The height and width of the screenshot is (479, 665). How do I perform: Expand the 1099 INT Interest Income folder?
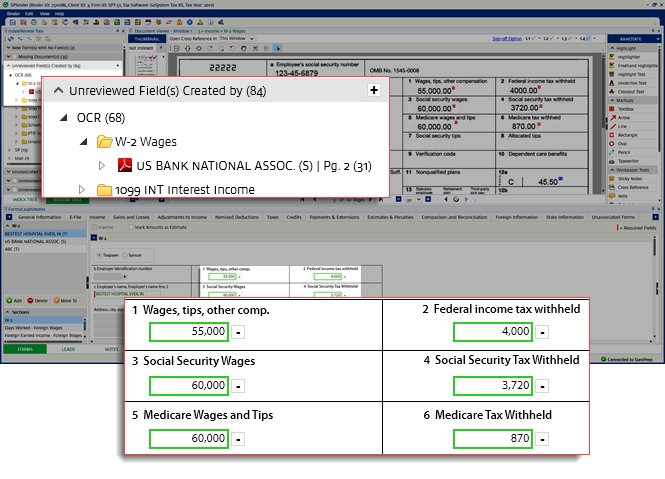pos(84,189)
